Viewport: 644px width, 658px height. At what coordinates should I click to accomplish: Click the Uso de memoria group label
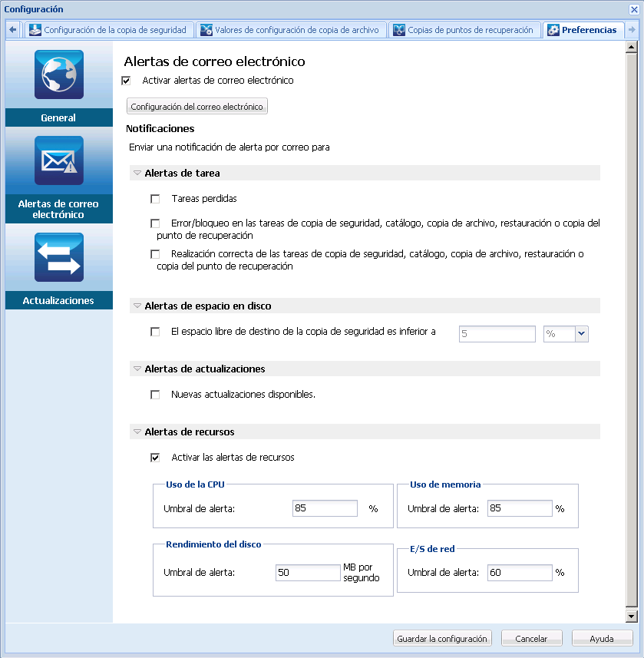click(445, 484)
